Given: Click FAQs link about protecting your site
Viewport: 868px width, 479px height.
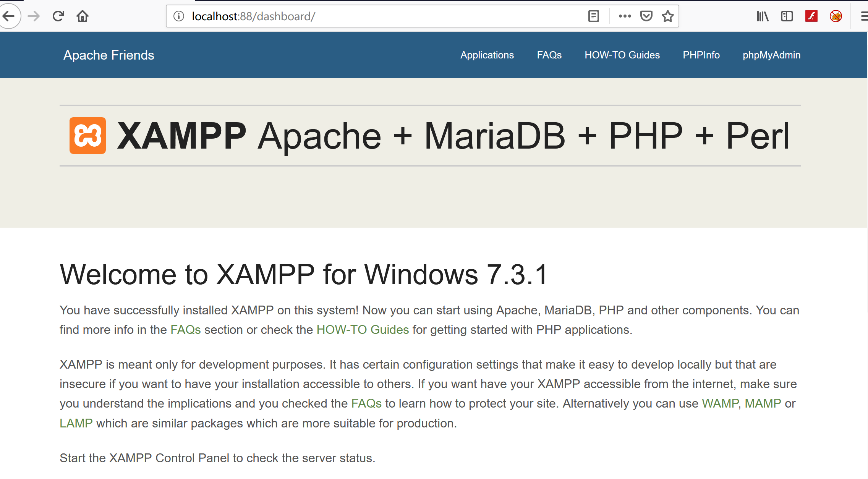Looking at the screenshot, I should point(366,403).
